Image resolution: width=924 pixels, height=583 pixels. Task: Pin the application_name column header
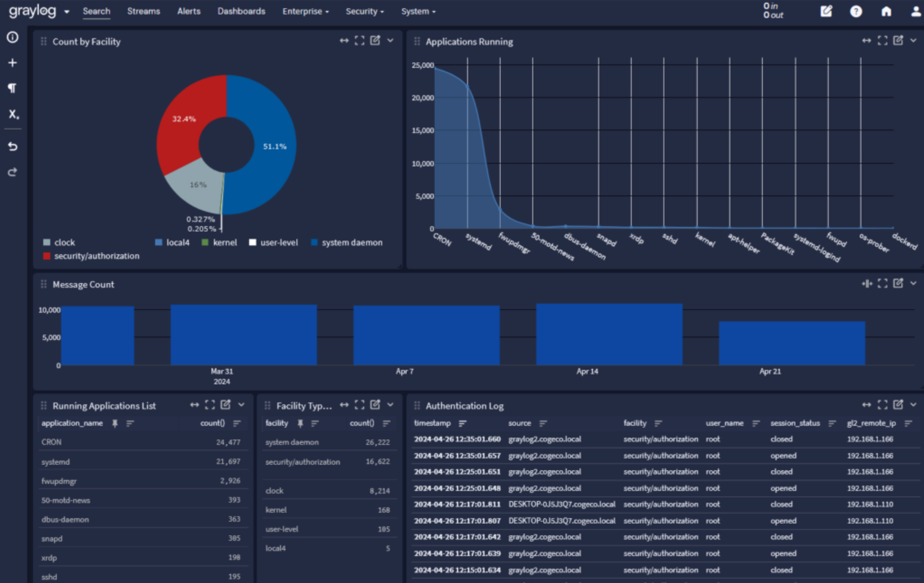pyautogui.click(x=115, y=423)
